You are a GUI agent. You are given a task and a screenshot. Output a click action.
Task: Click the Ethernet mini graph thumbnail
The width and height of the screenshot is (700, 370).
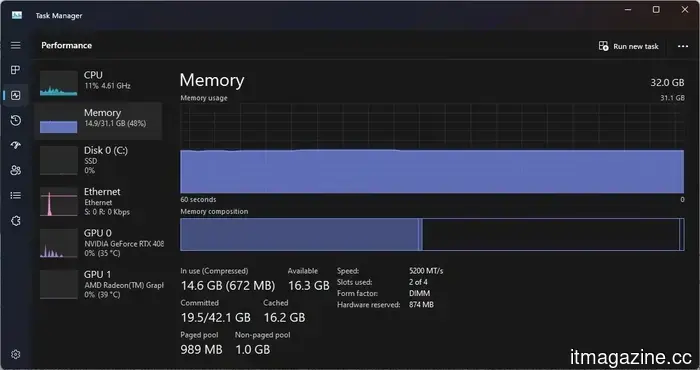(58, 202)
